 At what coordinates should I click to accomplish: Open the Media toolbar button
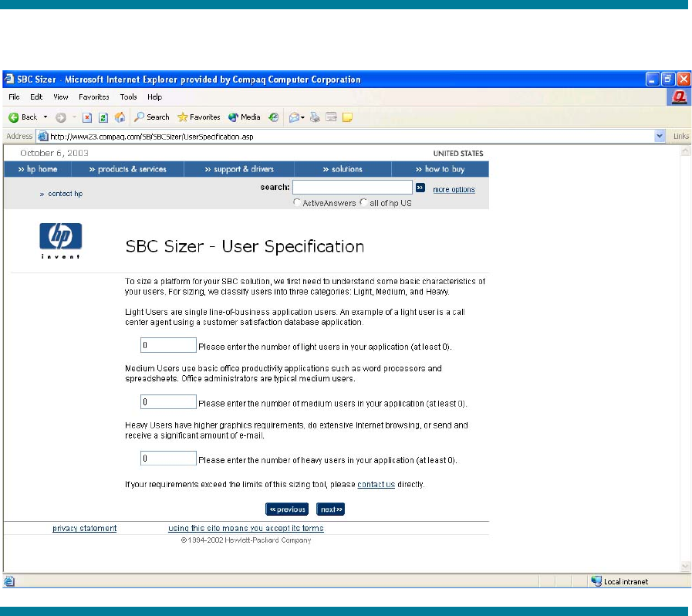click(x=245, y=117)
